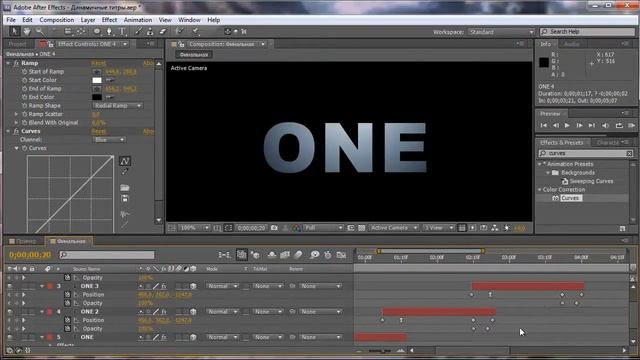Select the Eraser tool
The image size is (640, 360).
pos(162,31)
